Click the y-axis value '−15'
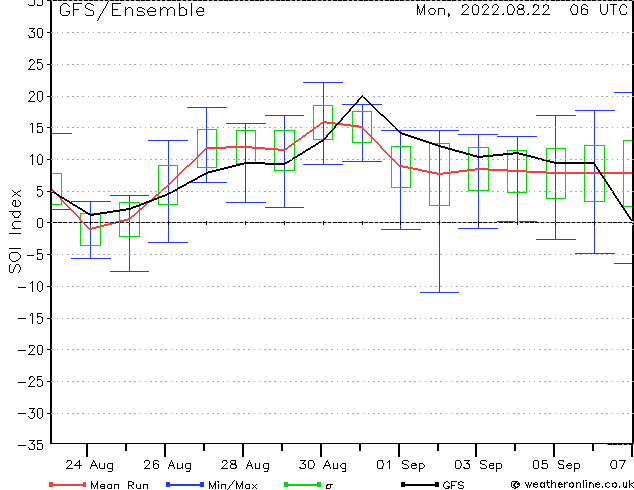Image resolution: width=634 pixels, height=490 pixels. coord(30,319)
